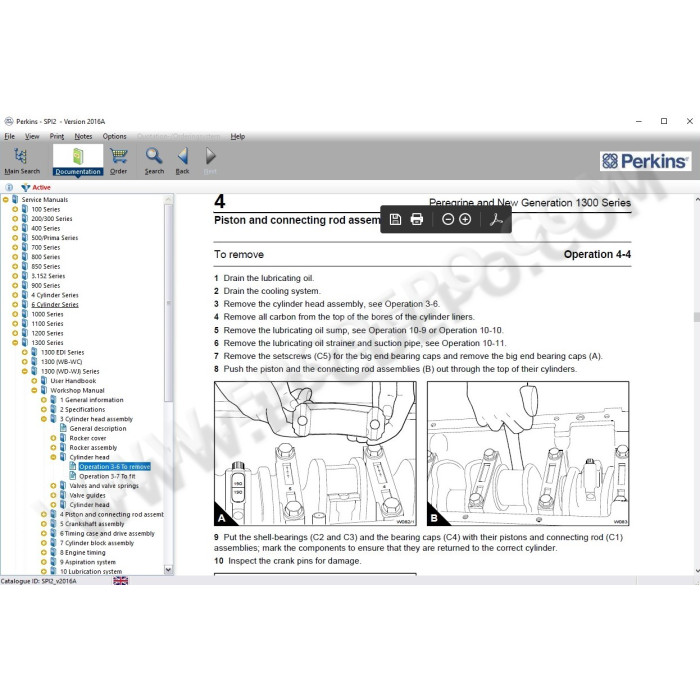The height and width of the screenshot is (700, 700).
Task: Select Operation 3-7 To fit item
Action: pos(107,476)
